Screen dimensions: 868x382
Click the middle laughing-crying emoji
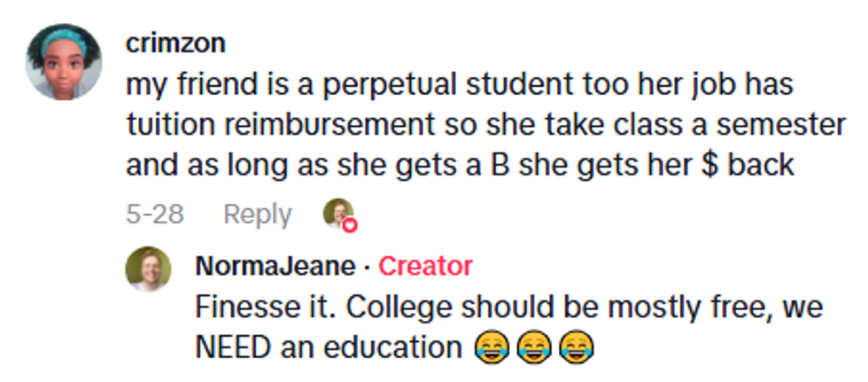(x=531, y=347)
